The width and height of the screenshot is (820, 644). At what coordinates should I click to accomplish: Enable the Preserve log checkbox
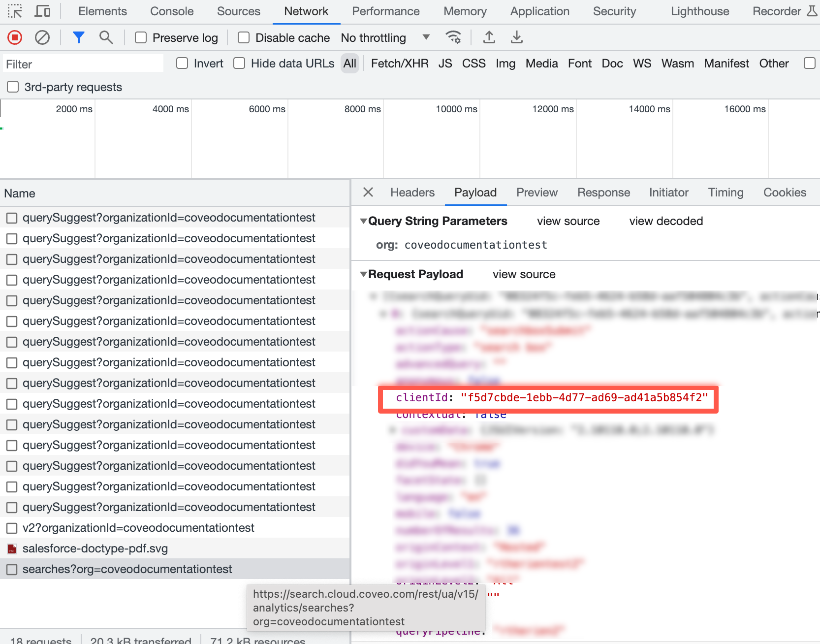click(141, 37)
